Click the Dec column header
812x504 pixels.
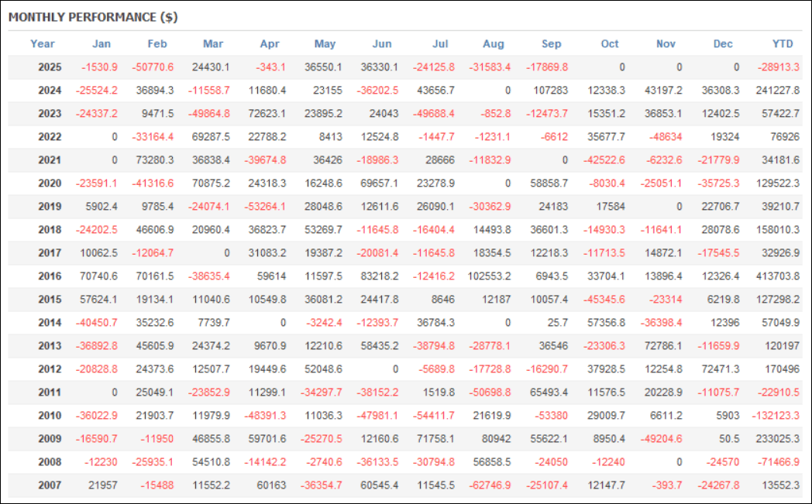pos(722,44)
